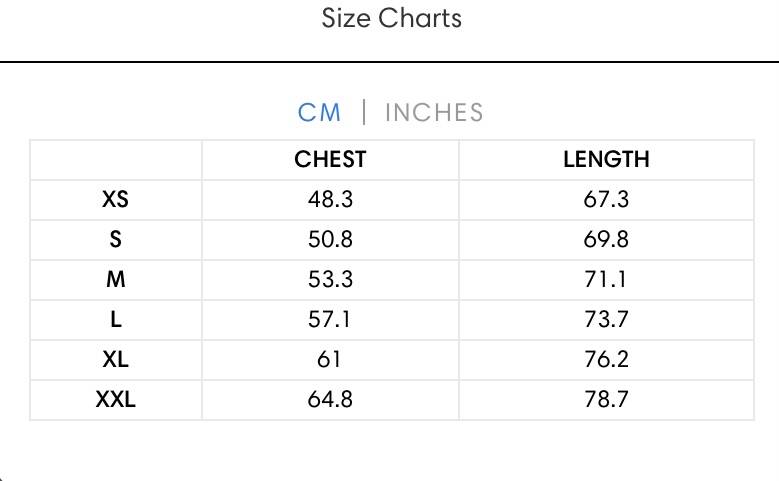This screenshot has width=779, height=481.
Task: Click the XS chest value 48.3
Action: click(330, 200)
